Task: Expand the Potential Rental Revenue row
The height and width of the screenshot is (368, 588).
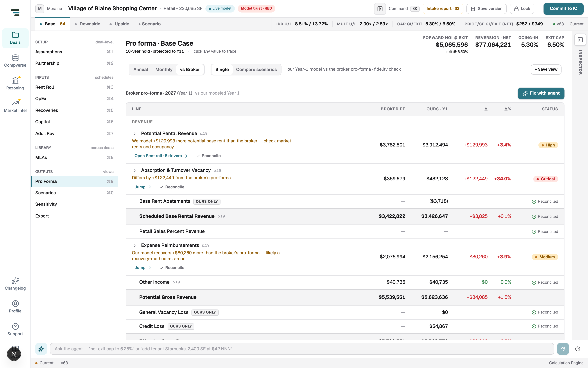Action: 135,134
